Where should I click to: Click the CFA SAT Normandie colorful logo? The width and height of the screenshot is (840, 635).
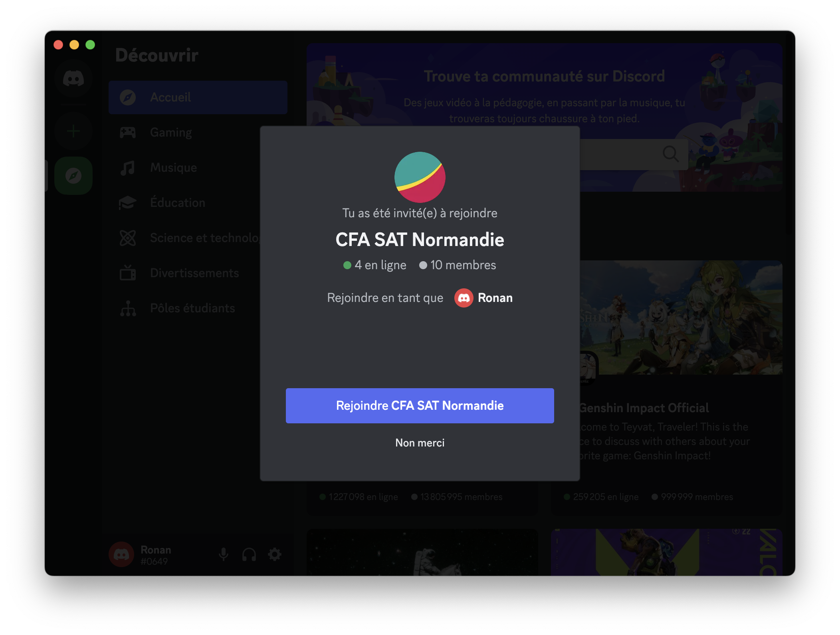420,177
